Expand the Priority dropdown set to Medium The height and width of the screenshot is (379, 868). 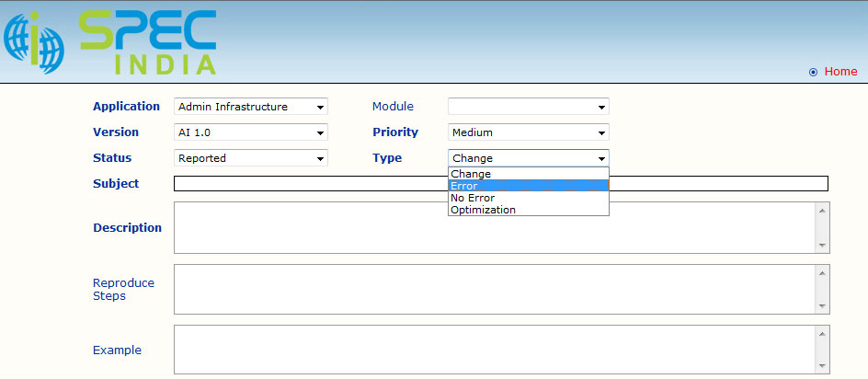(x=528, y=132)
